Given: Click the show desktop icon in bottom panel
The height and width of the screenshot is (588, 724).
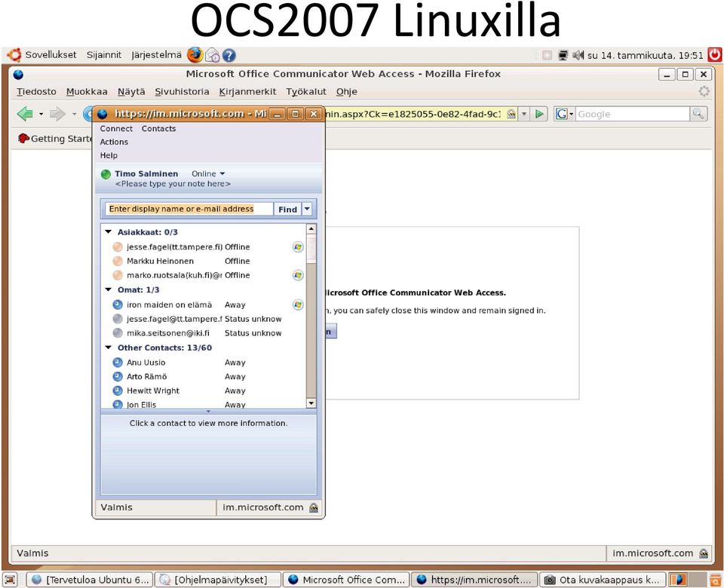Looking at the screenshot, I should coord(10,580).
